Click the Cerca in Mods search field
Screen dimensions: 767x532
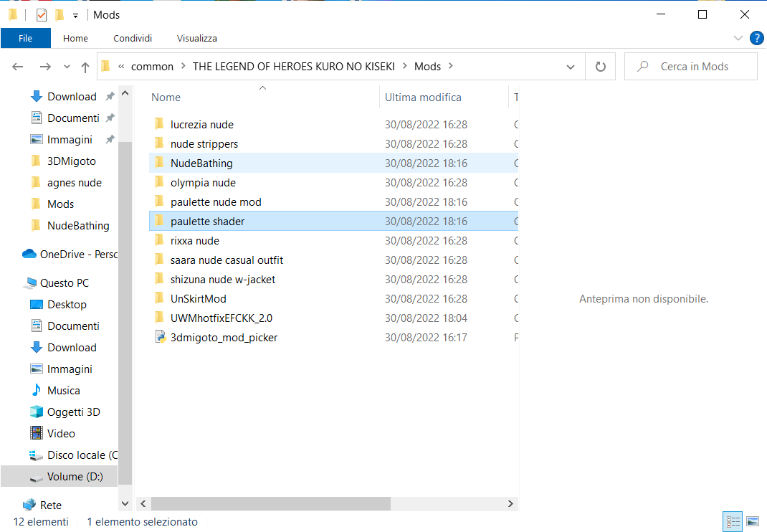click(x=691, y=67)
